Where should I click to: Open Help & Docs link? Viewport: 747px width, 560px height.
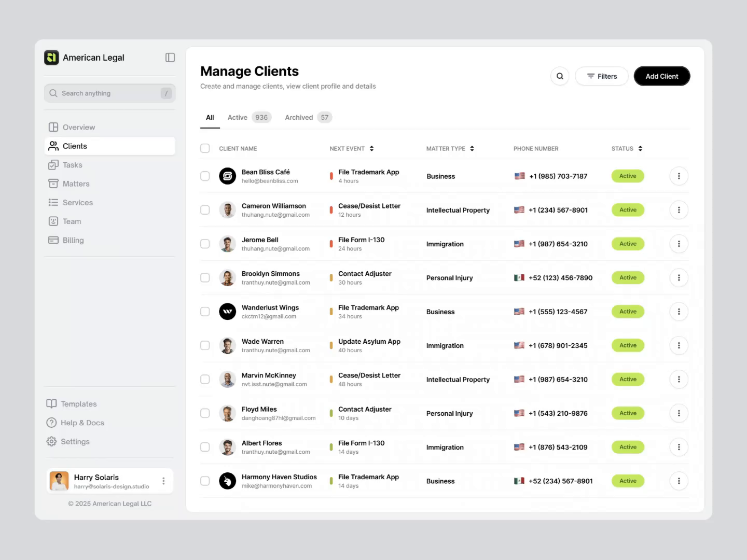[x=76, y=423]
